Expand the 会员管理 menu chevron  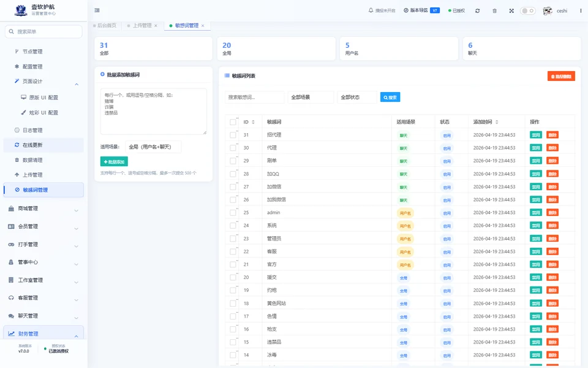[x=76, y=228]
